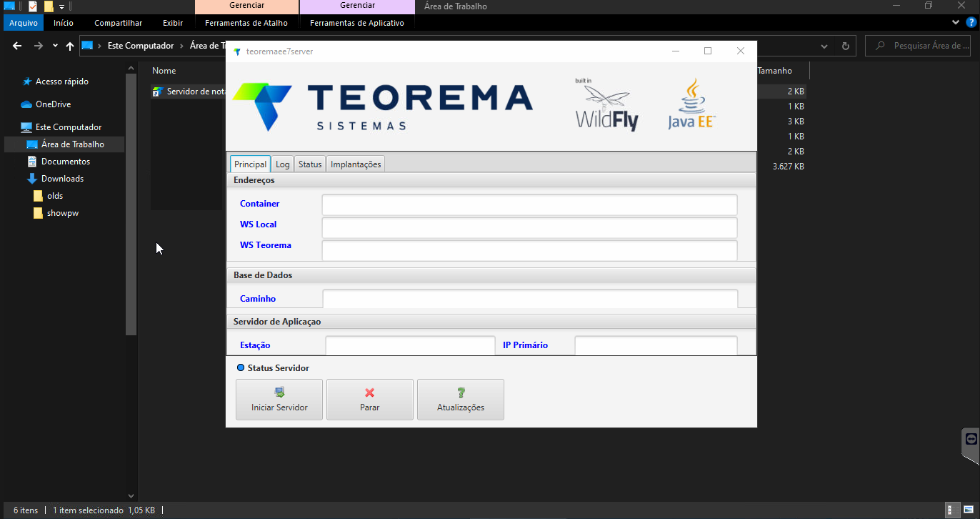Open the Início ribbon tab in Explorer

[x=64, y=23]
